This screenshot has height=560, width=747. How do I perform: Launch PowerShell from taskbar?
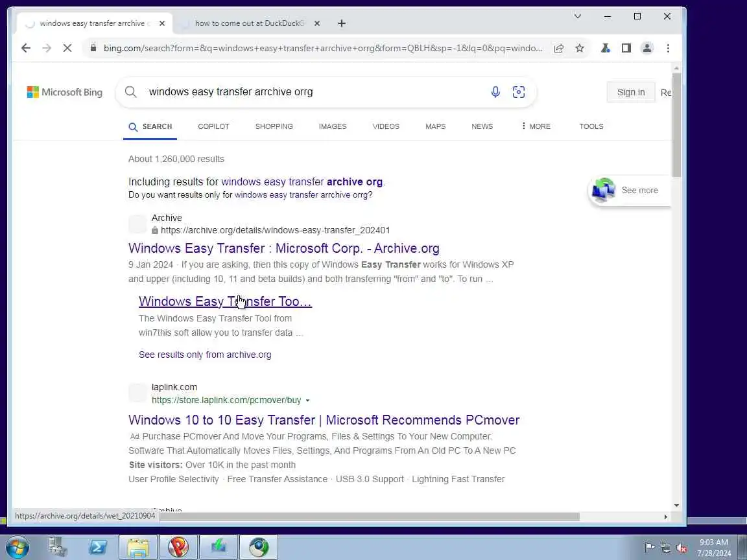[x=98, y=547]
